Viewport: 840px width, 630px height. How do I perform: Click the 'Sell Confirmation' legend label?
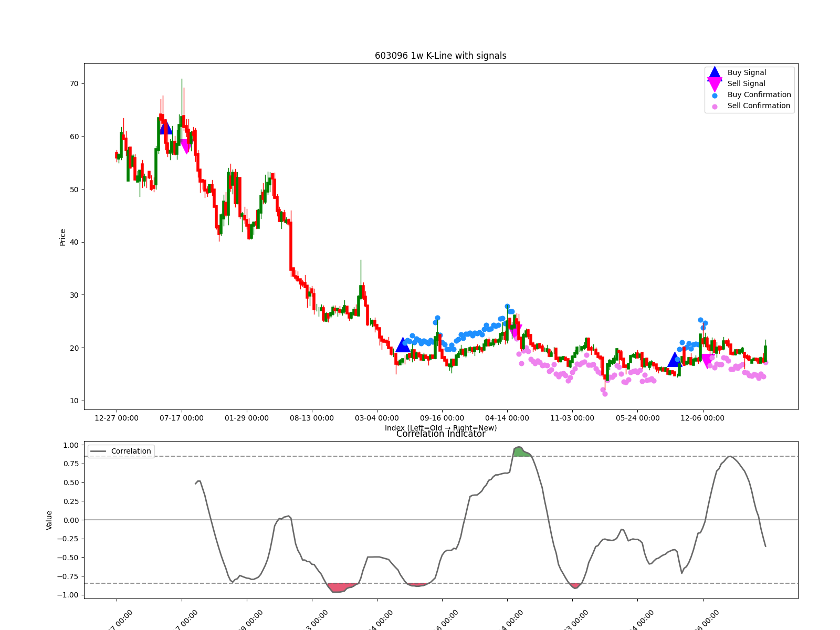pyautogui.click(x=759, y=106)
